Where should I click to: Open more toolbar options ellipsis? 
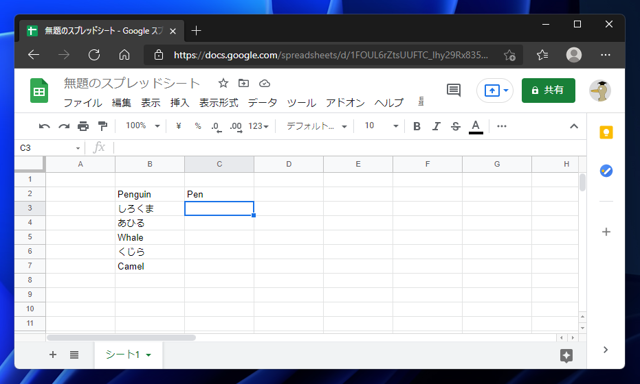(x=502, y=126)
